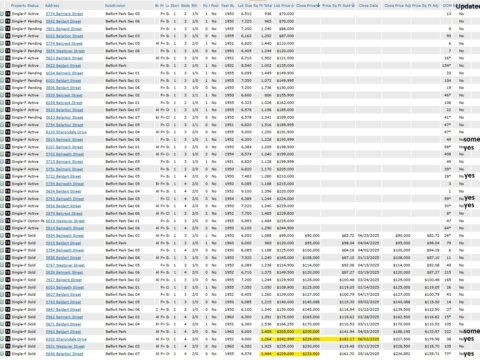Select the checkbox for the Option Pending listing

pos(2,221)
